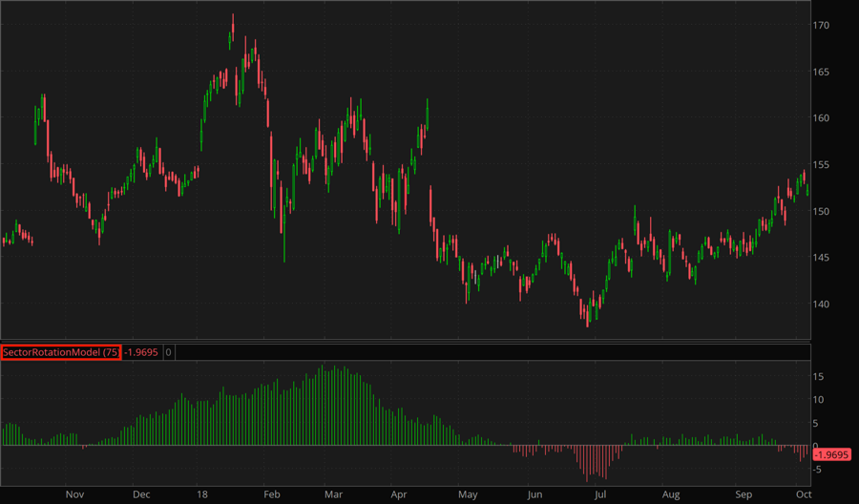Click the 18 year marker on time axis

click(201, 494)
